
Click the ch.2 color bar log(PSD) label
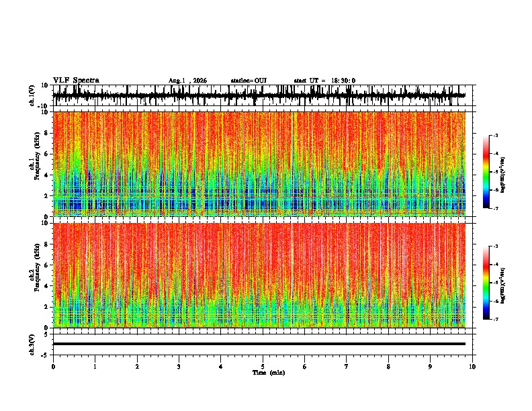pos(503,285)
